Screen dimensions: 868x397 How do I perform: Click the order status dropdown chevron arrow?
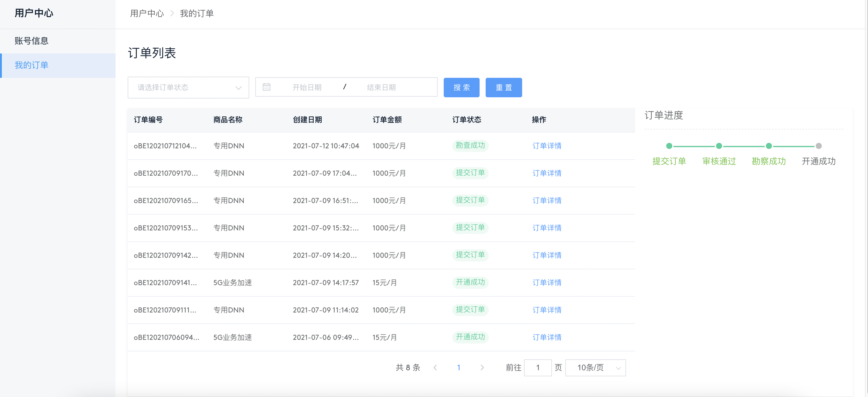(239, 88)
